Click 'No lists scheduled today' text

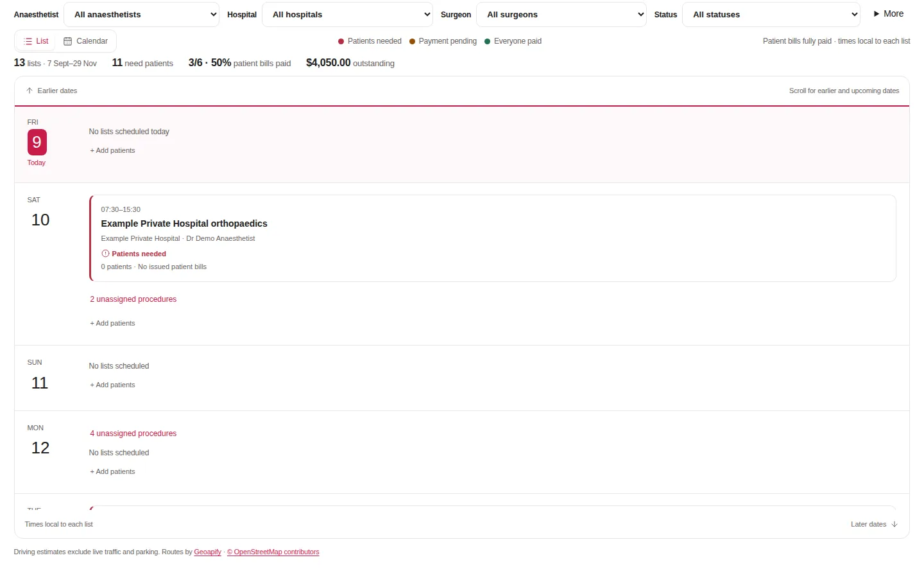click(x=129, y=132)
